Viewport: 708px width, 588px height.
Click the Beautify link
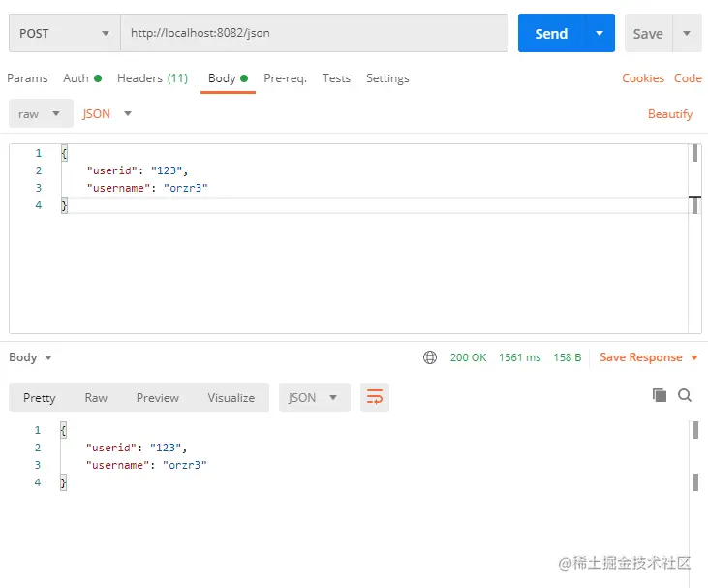click(670, 114)
